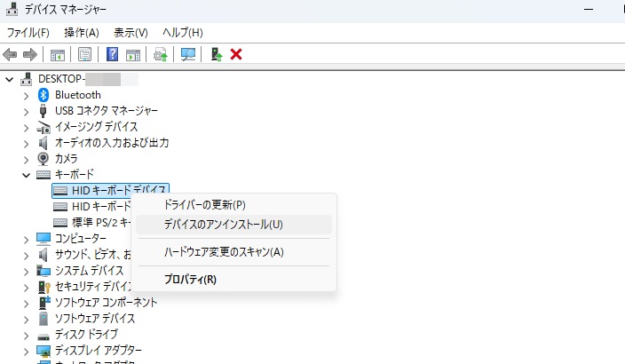
Task: Expand the ディスプレイ アダプター category
Action: [x=27, y=352]
